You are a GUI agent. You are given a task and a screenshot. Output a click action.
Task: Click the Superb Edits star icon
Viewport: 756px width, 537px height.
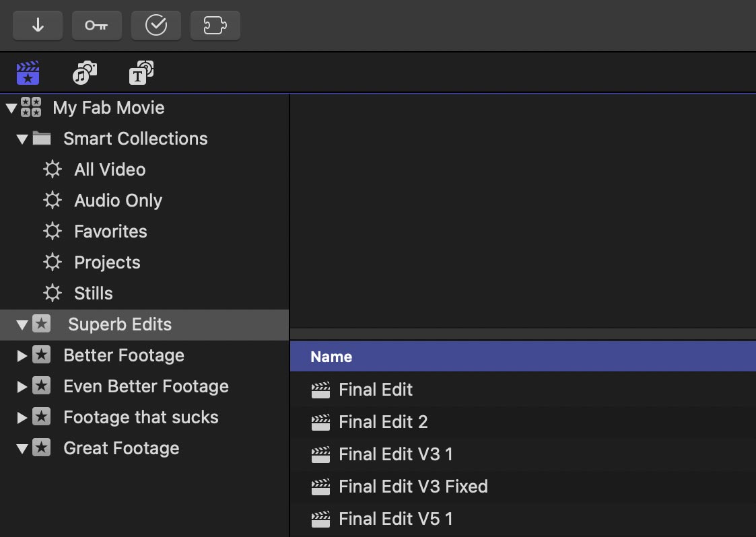[42, 324]
